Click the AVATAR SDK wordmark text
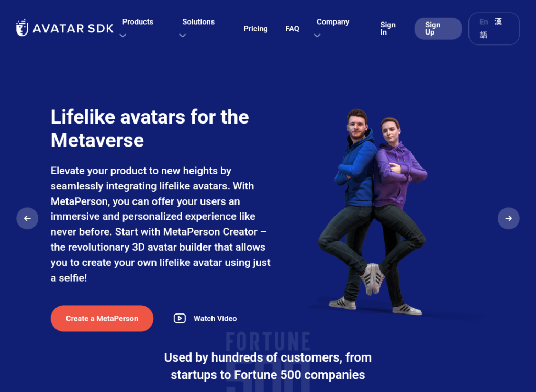This screenshot has width=536, height=392. (73, 28)
